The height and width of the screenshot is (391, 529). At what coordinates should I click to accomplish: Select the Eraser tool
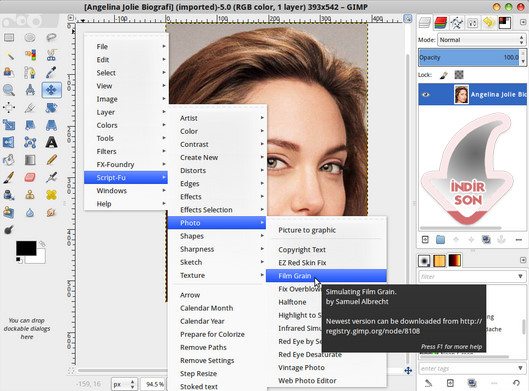point(30,177)
